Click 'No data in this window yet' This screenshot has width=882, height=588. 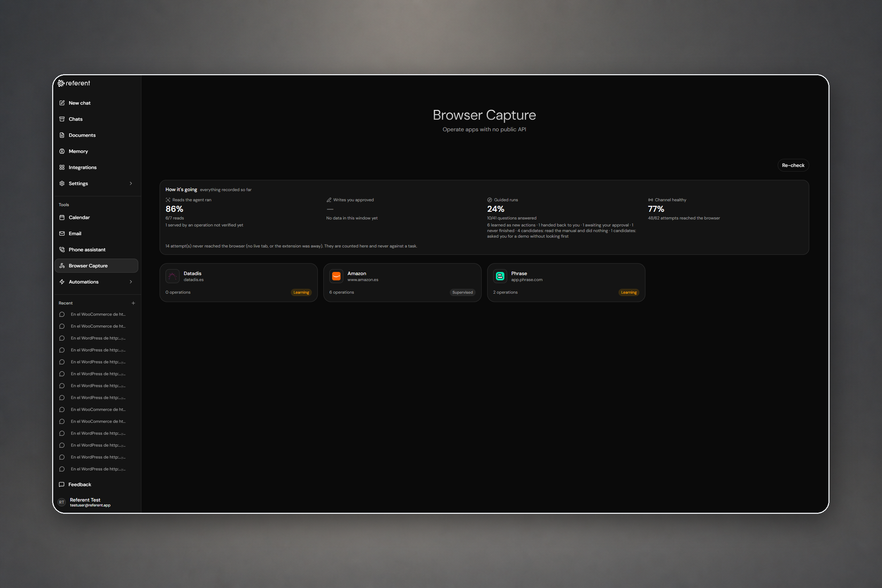coord(352,218)
